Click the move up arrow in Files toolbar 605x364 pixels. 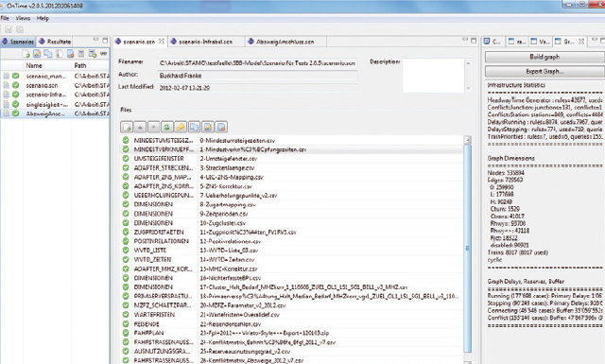coord(140,127)
